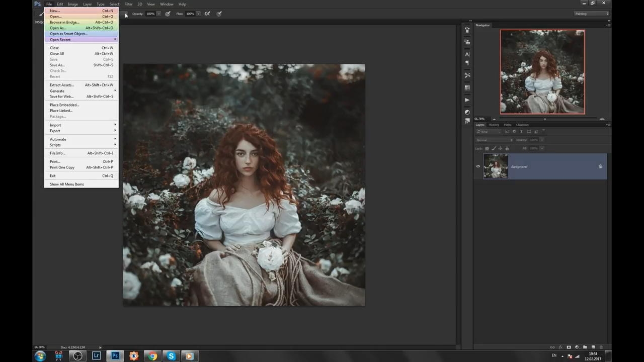Open the Adjustments circle panel icon
The height and width of the screenshot is (362, 644).
tap(467, 112)
